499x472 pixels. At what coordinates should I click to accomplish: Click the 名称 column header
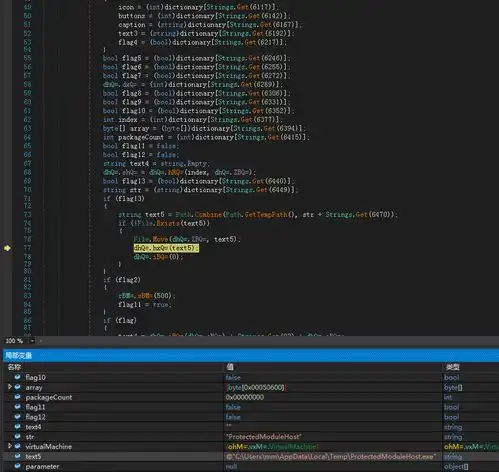14,367
